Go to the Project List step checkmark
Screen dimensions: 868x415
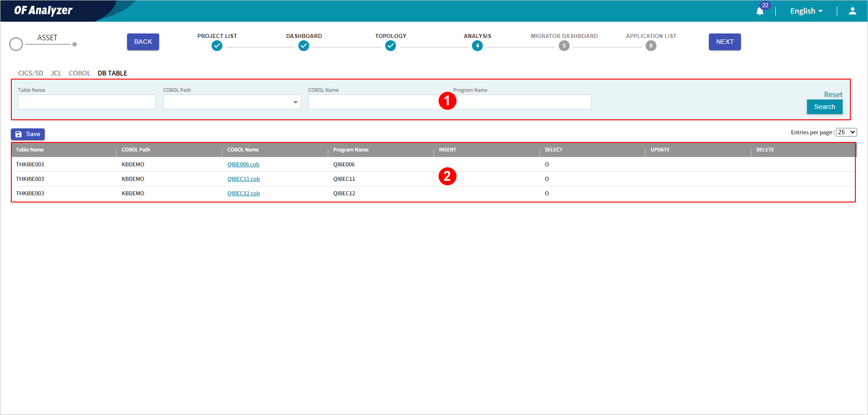(x=217, y=46)
